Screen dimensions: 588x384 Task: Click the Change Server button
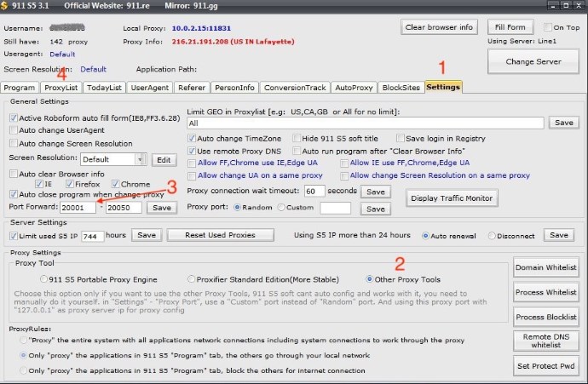[x=533, y=62]
